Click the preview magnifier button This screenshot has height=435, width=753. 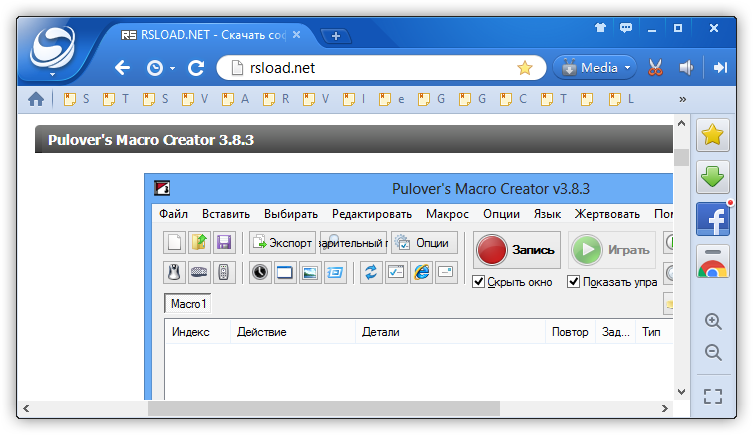coord(353,243)
